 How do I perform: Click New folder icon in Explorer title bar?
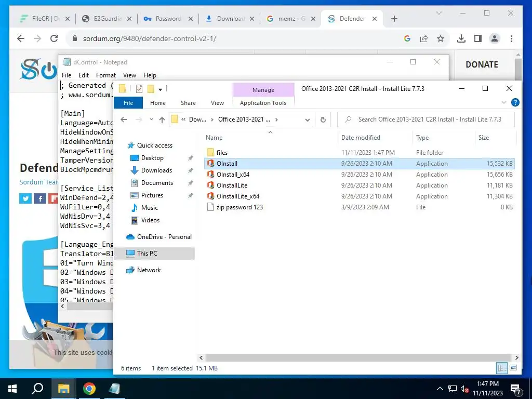pyautogui.click(x=151, y=89)
